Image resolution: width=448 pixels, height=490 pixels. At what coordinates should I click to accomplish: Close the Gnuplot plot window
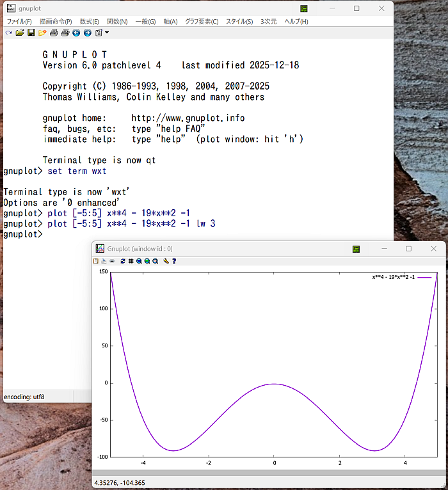pos(434,249)
